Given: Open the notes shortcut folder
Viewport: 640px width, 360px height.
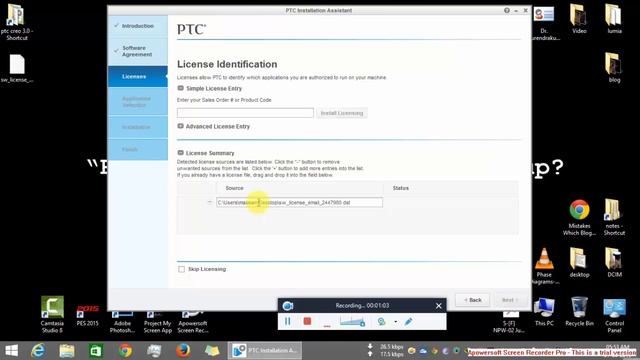Looking at the screenshot, I should click(614, 218).
